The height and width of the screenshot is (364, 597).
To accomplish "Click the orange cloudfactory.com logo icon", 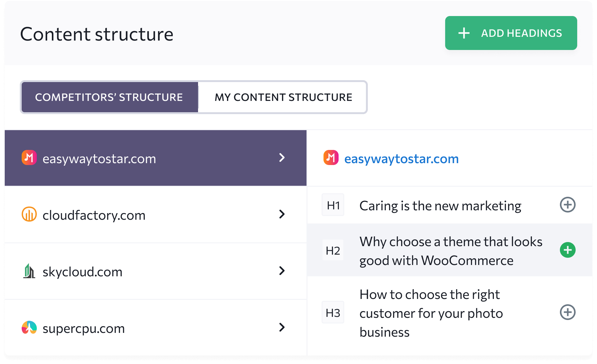I will pos(29,214).
